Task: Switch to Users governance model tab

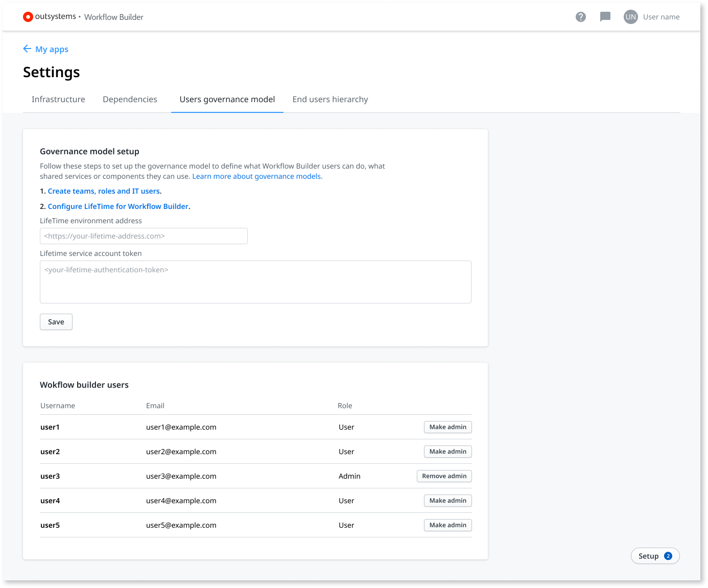Action: tap(227, 99)
